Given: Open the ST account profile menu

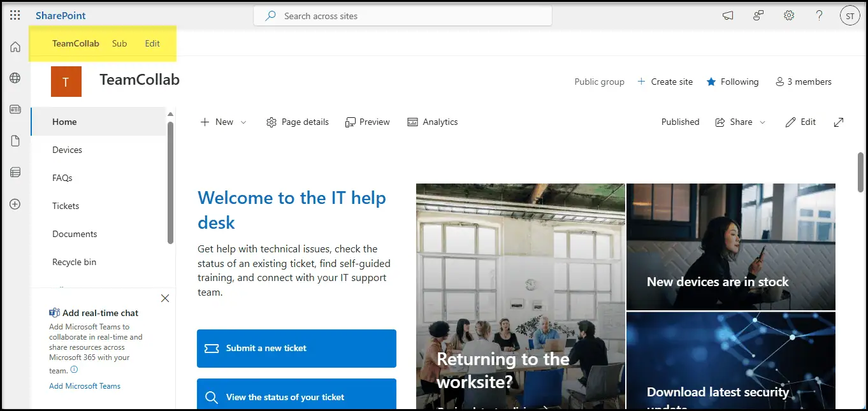Looking at the screenshot, I should (x=850, y=16).
